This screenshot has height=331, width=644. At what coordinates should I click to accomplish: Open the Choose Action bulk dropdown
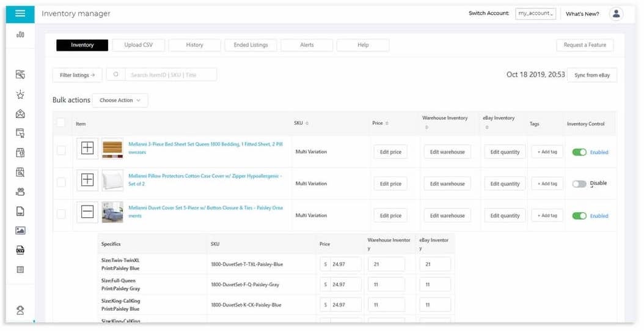click(x=120, y=100)
